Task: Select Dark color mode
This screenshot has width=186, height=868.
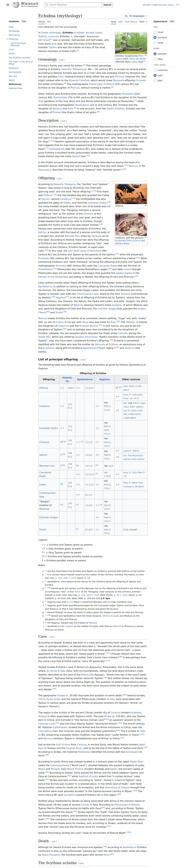Action: click(x=155, y=81)
